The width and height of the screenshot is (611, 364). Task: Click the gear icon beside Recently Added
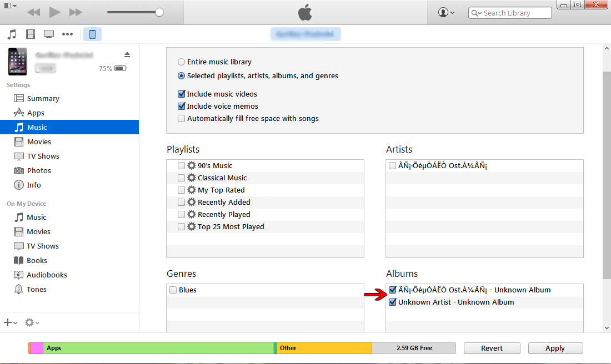click(191, 202)
